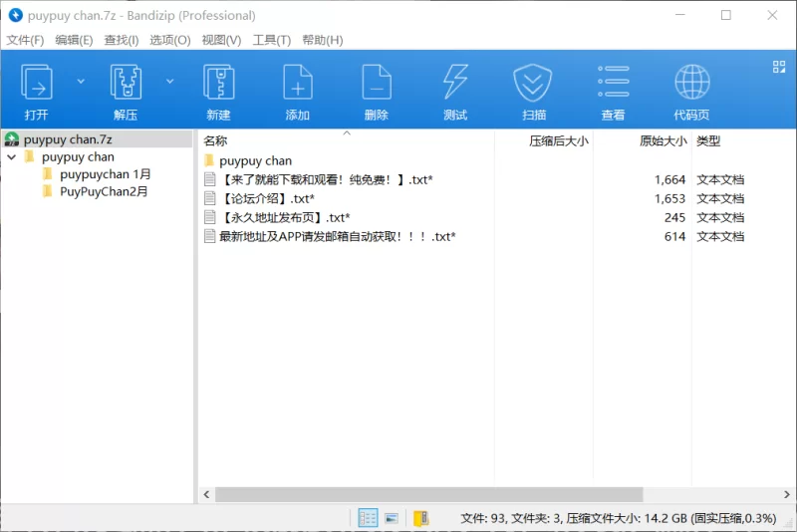This screenshot has height=532, width=797.
Task: Click the yellow archive info icon in status bar
Action: tap(420, 518)
